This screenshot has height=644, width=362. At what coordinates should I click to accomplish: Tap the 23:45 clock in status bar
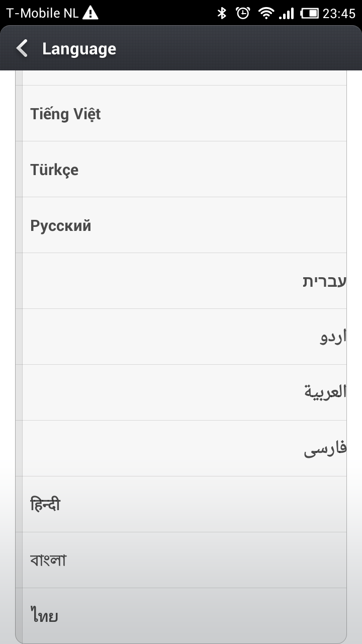(x=339, y=14)
